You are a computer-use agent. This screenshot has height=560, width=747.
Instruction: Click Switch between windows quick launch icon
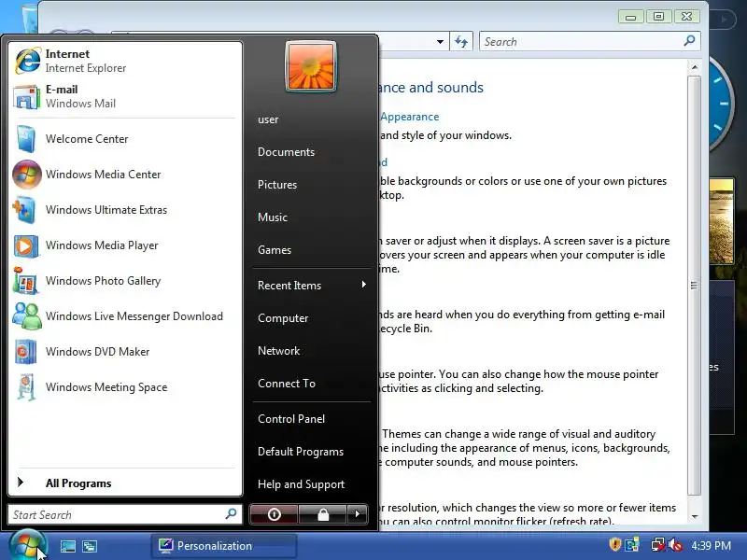click(x=90, y=546)
